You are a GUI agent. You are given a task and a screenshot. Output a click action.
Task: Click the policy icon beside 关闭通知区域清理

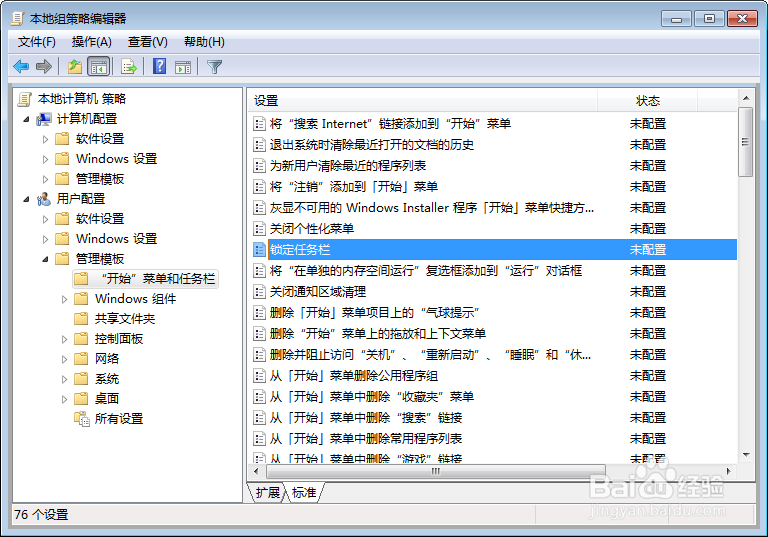(259, 292)
